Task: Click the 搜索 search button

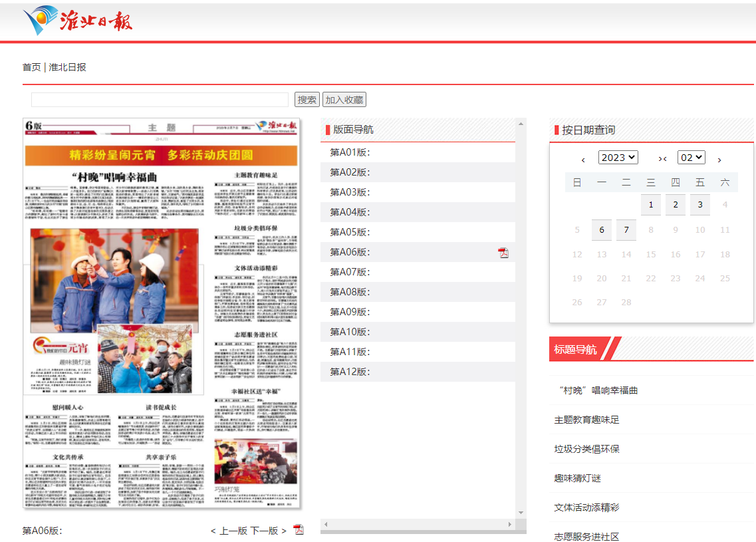Action: (x=307, y=100)
